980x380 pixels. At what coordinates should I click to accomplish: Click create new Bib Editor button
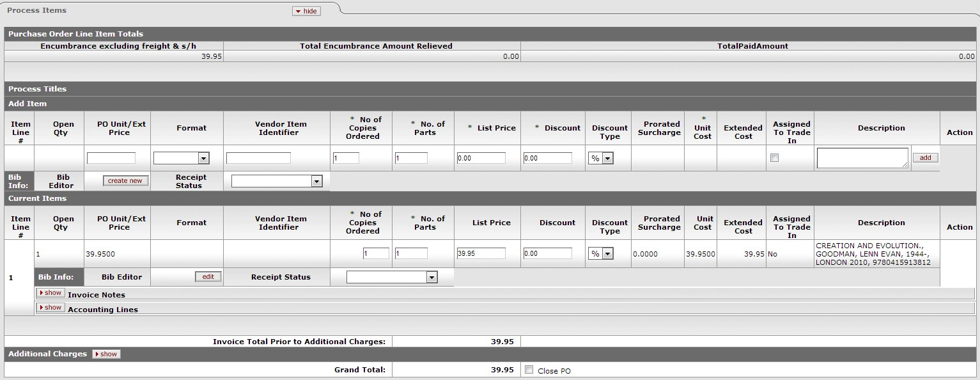coord(125,181)
